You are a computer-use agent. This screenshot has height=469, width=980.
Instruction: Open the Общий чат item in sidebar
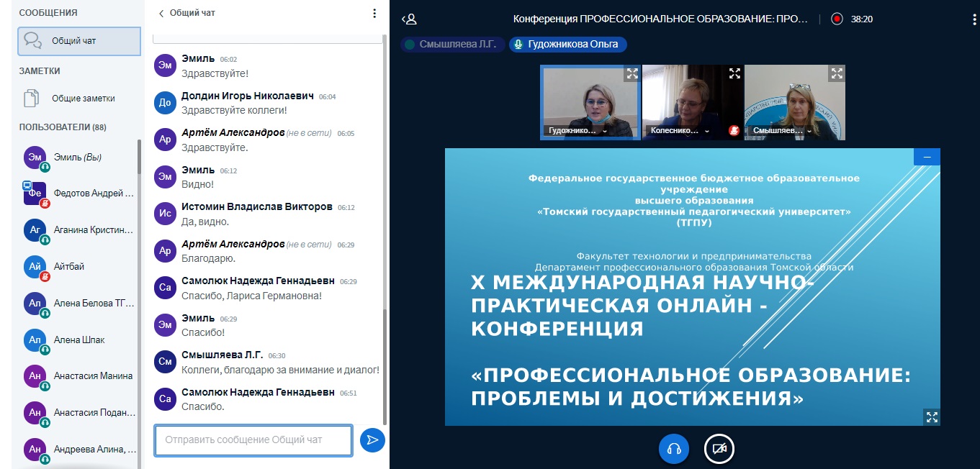(79, 41)
